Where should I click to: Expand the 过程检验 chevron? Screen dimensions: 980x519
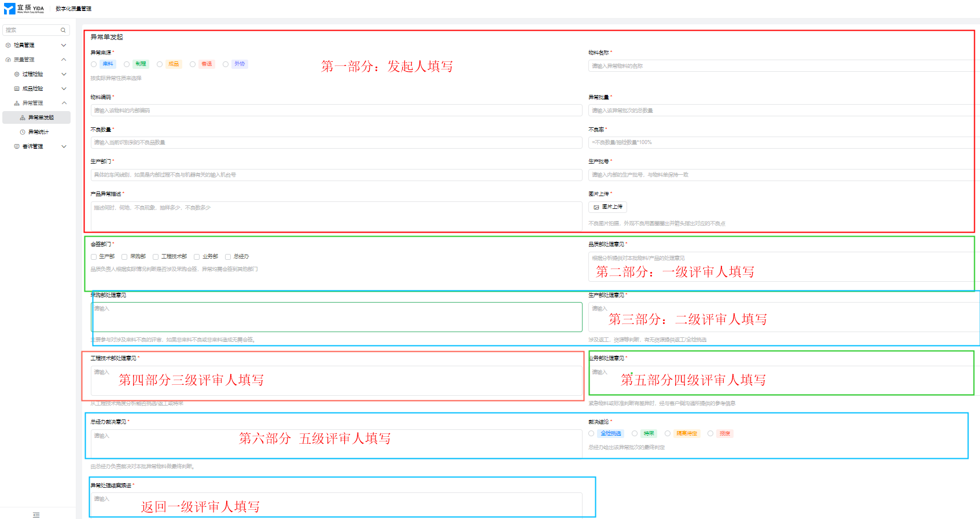[64, 74]
